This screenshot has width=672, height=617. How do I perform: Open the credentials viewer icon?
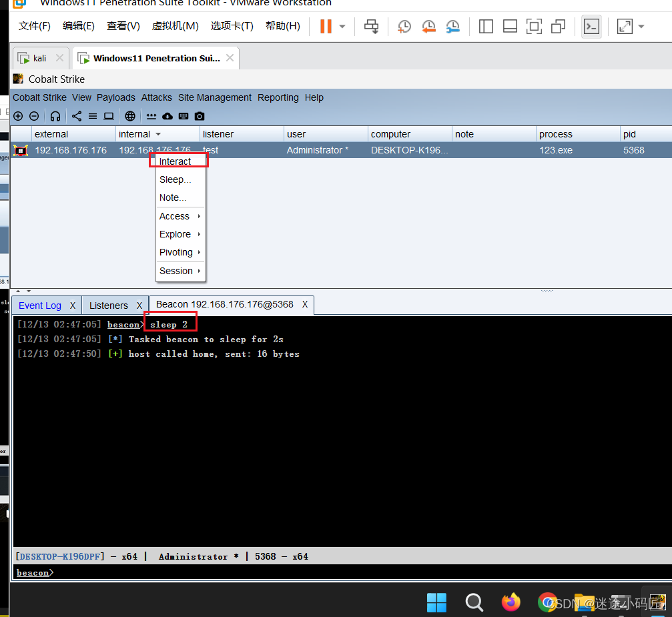tap(151, 116)
